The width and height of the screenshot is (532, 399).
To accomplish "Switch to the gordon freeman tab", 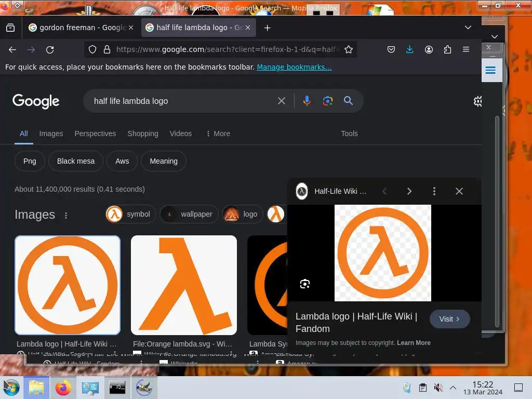I will coord(81,28).
